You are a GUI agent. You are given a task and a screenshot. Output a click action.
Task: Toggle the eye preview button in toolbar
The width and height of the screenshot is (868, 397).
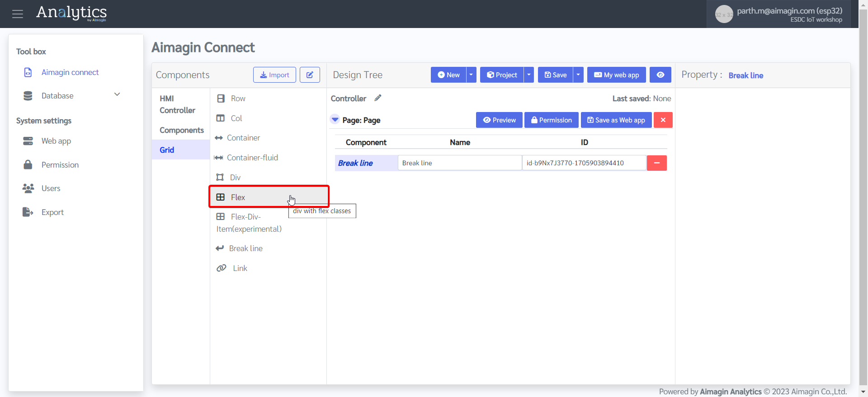(660, 75)
